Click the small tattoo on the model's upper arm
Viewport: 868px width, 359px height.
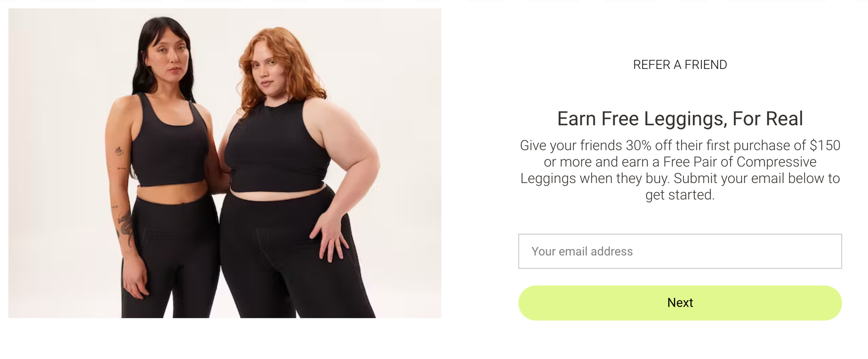119,151
